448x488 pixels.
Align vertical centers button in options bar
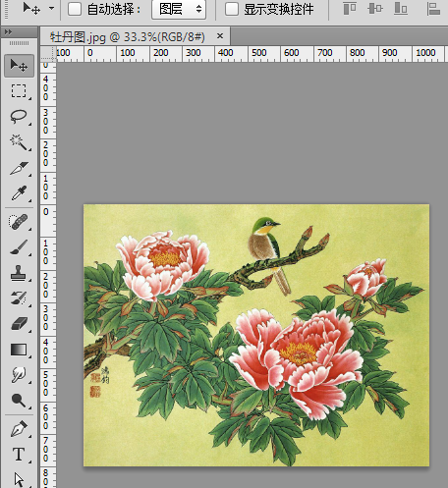pos(375,9)
